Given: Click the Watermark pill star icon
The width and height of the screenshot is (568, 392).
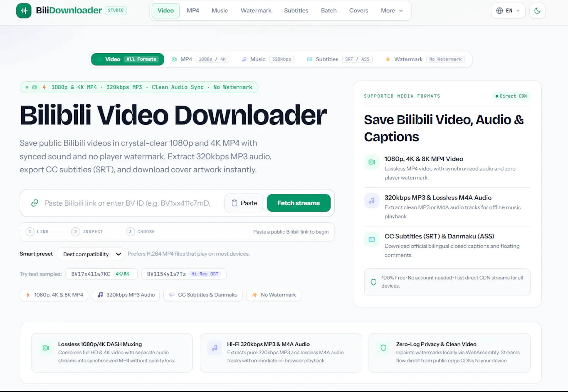Looking at the screenshot, I should (388, 59).
